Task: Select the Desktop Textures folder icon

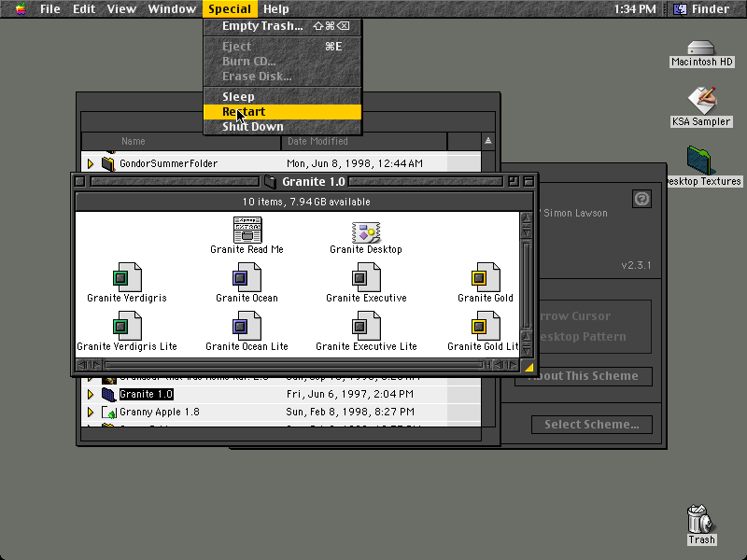Action: click(699, 161)
